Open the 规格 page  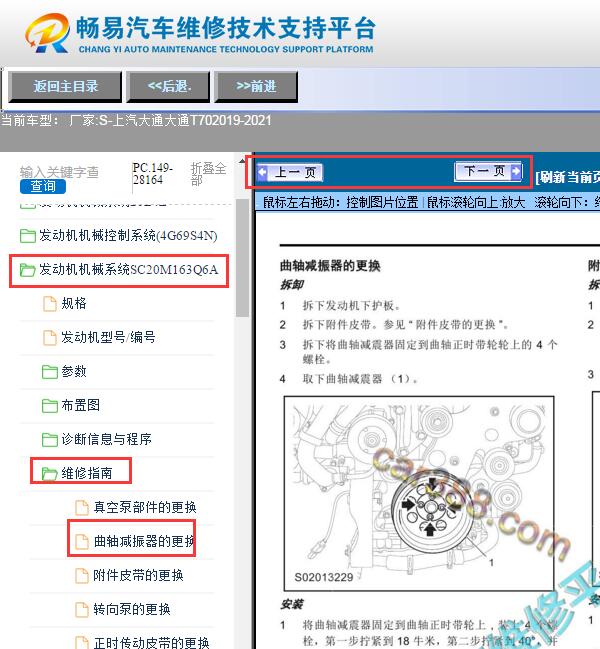click(74, 304)
